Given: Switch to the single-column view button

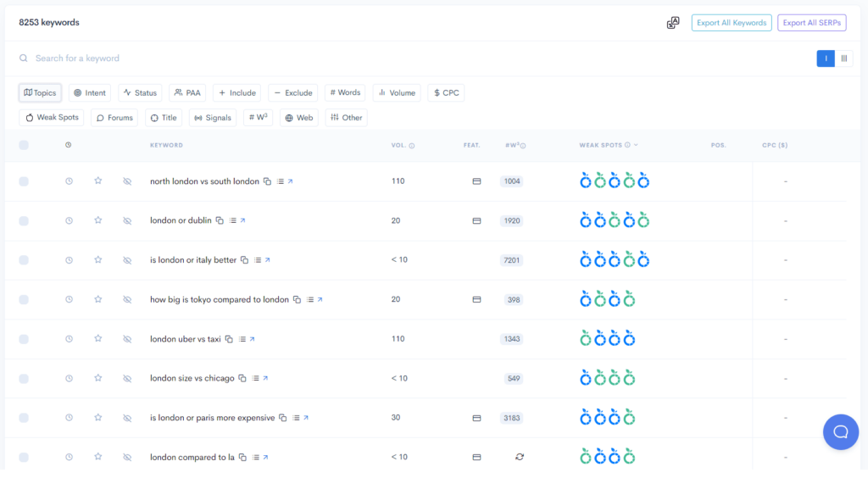Looking at the screenshot, I should click(x=826, y=58).
